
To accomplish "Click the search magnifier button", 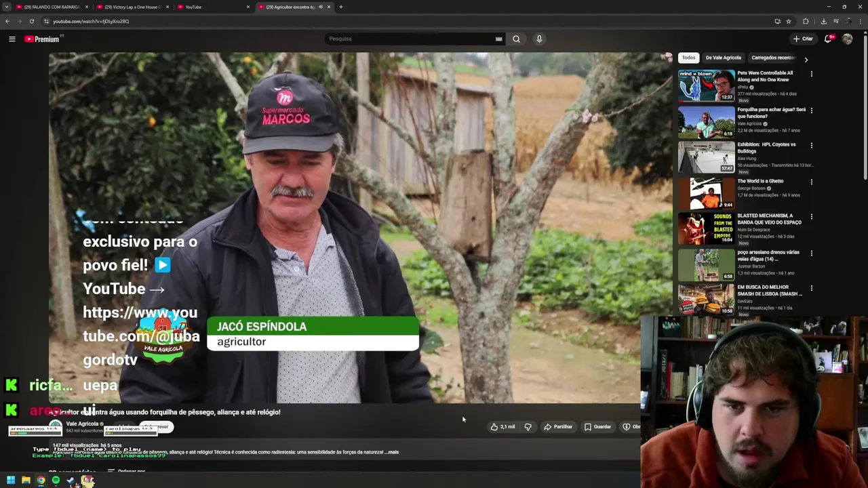I will (x=516, y=39).
